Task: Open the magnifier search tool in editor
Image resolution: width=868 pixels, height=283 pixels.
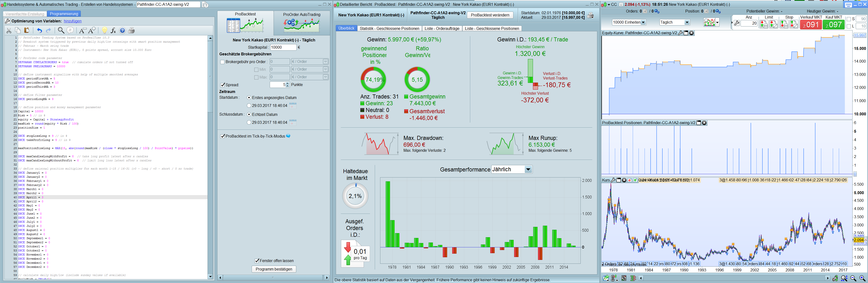Action: [61, 31]
